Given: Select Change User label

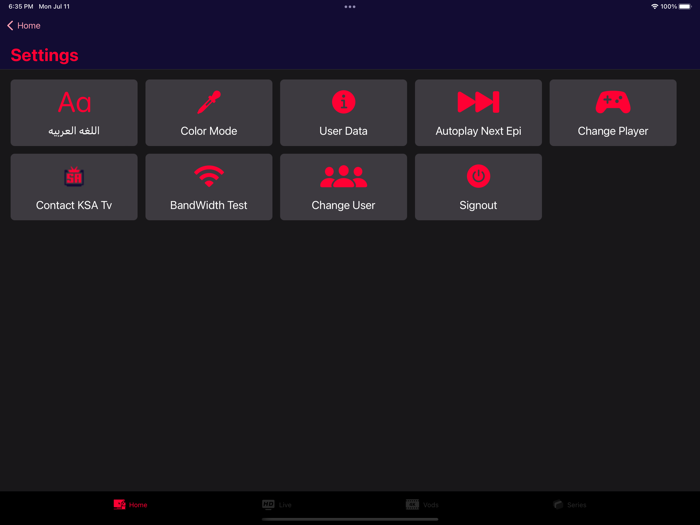Looking at the screenshot, I should click(x=343, y=205).
